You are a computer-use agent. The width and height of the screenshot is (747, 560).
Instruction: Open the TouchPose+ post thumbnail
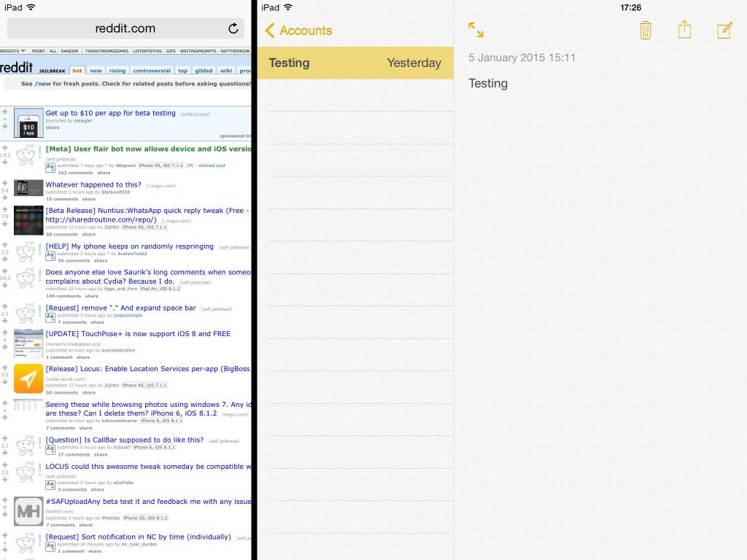coord(28,343)
